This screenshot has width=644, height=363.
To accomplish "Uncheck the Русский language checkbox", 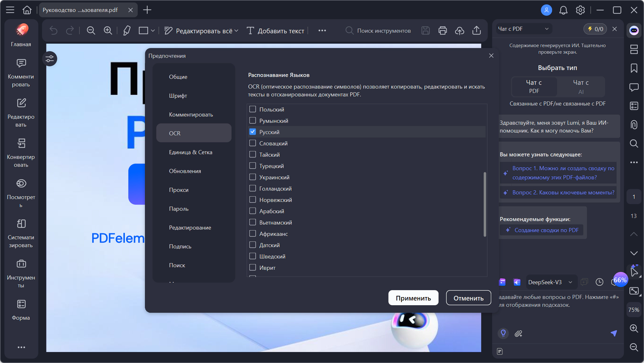I will tap(253, 132).
